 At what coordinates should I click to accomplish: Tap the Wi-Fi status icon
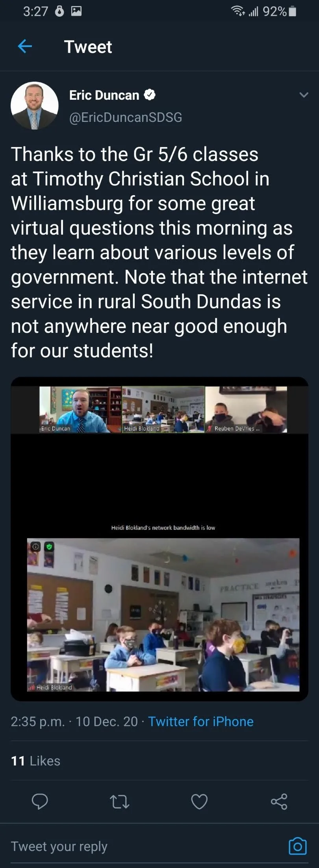237,11
